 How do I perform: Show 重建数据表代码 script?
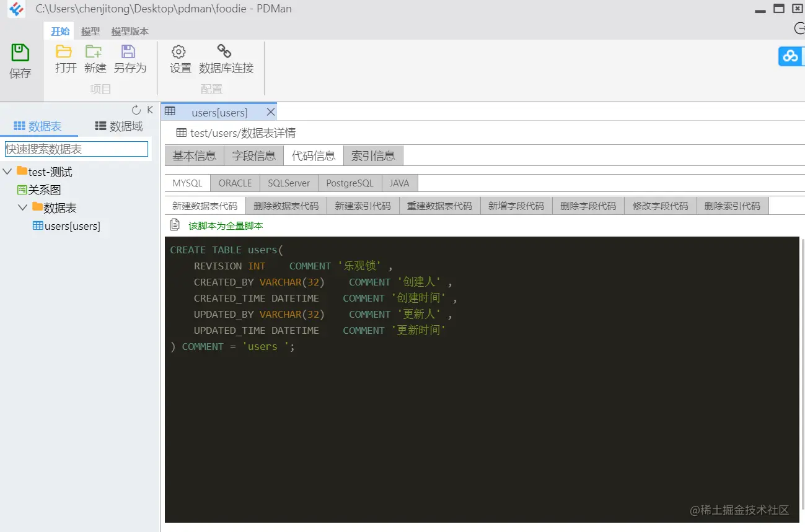click(440, 206)
